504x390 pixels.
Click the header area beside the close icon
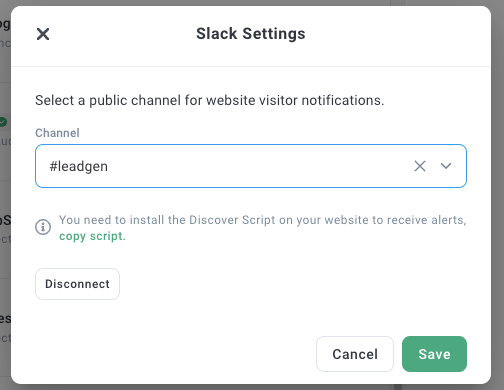120,34
